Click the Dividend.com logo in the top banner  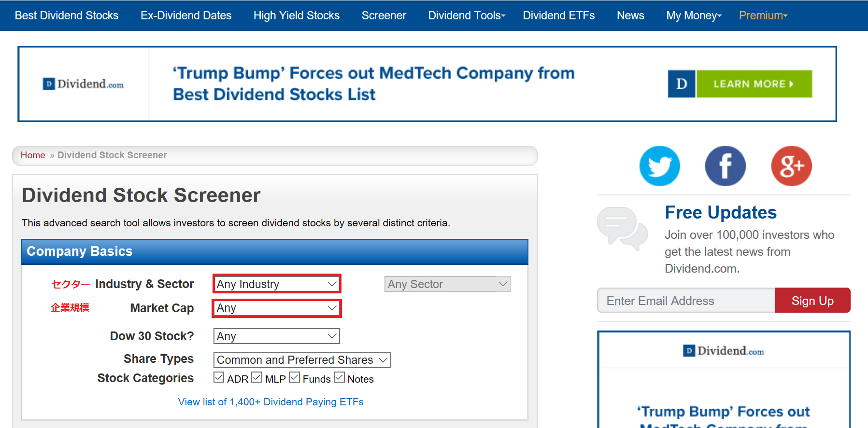click(83, 84)
